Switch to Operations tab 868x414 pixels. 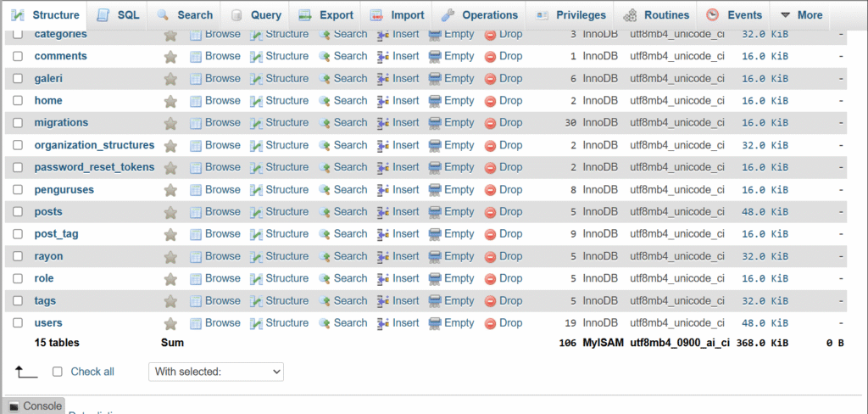[x=480, y=15]
